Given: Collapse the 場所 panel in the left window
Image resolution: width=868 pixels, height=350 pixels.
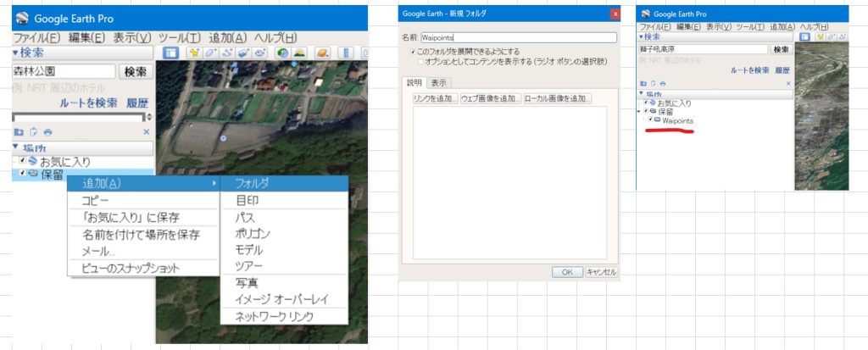Looking at the screenshot, I should click(x=15, y=147).
